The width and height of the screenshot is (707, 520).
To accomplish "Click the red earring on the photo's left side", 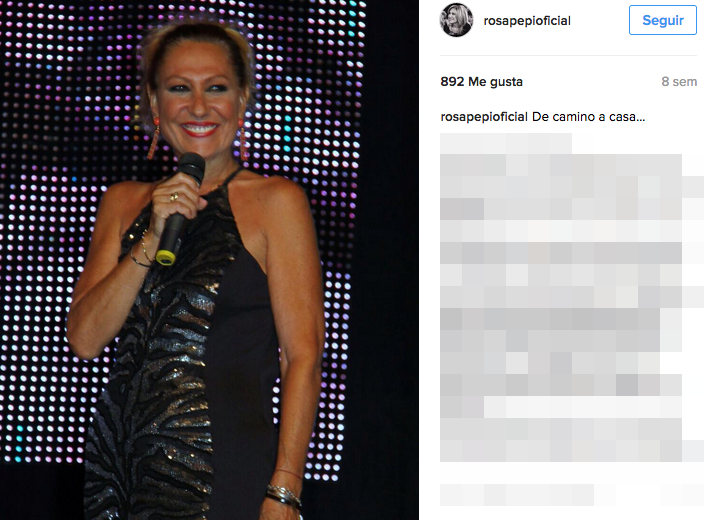I will point(154,139).
